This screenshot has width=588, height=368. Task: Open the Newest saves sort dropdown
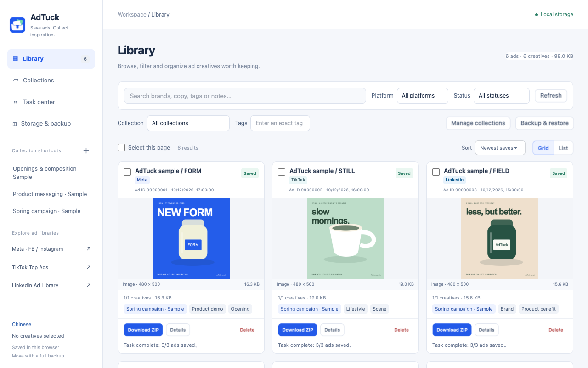coord(500,148)
